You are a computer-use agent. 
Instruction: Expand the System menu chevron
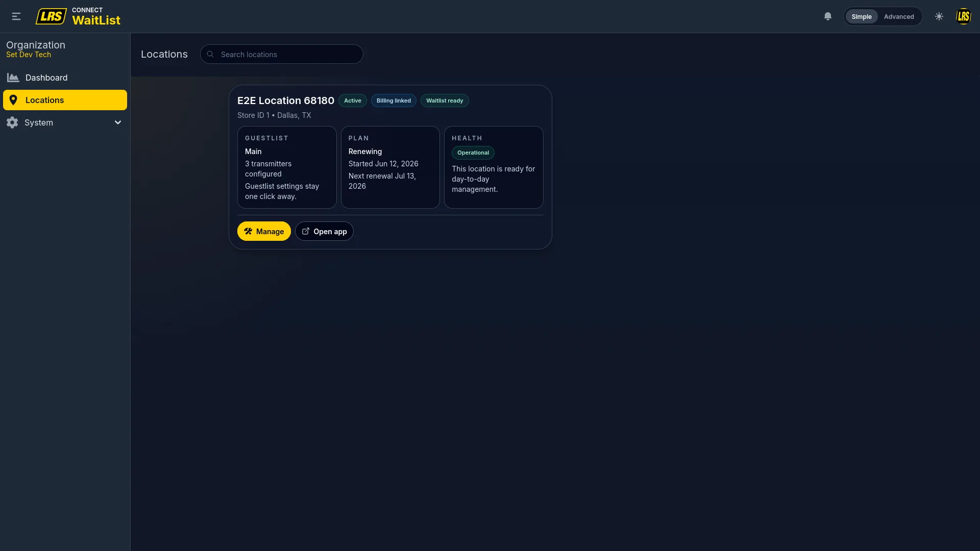point(118,122)
